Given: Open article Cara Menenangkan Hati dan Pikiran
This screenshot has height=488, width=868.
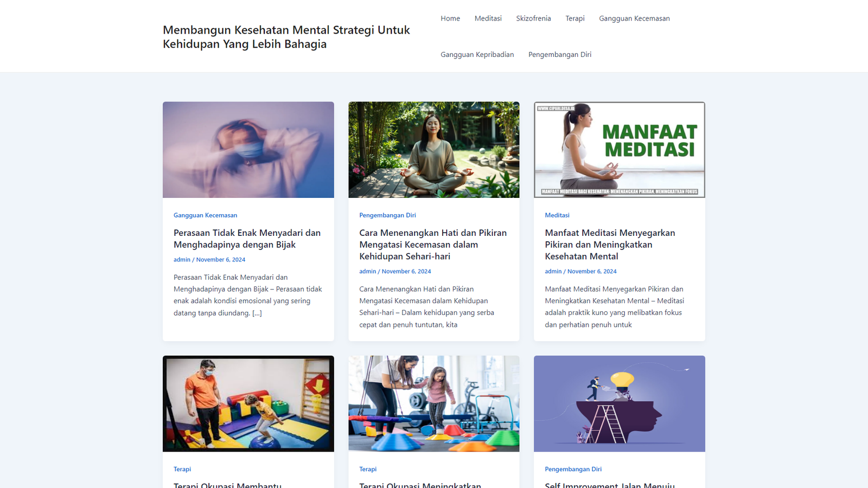Looking at the screenshot, I should pos(433,245).
